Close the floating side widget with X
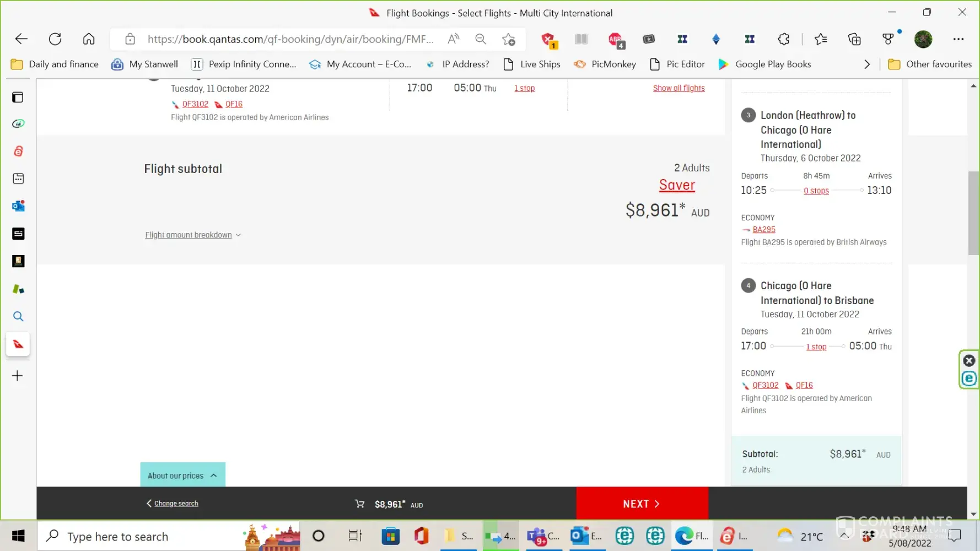The height and width of the screenshot is (551, 980). point(969,361)
